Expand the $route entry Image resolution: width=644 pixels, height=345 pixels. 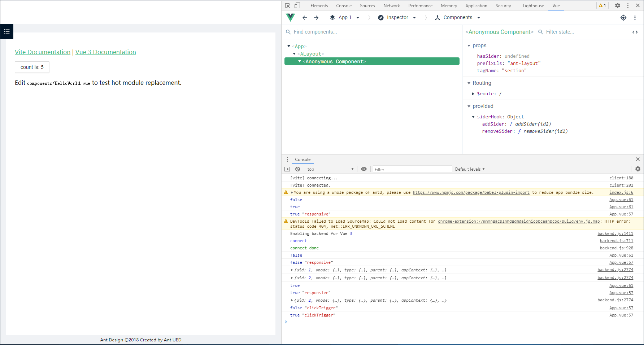473,94
